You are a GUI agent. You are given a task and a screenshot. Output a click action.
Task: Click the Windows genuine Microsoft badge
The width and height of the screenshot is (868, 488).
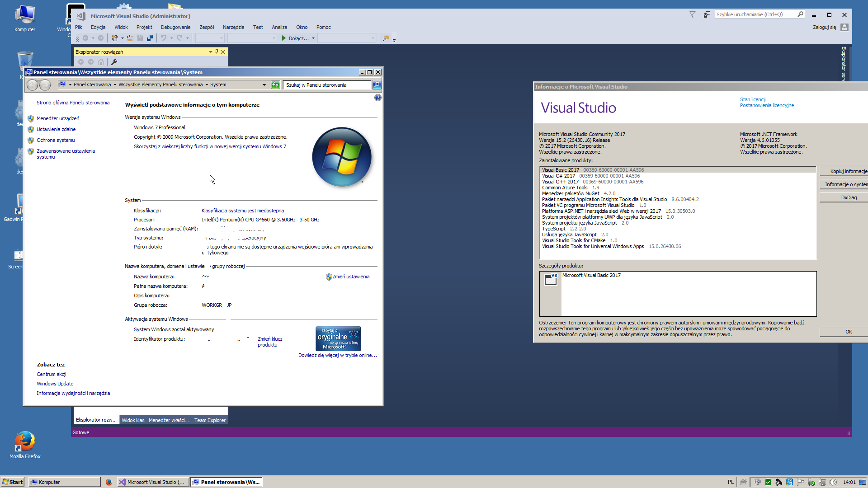(338, 338)
